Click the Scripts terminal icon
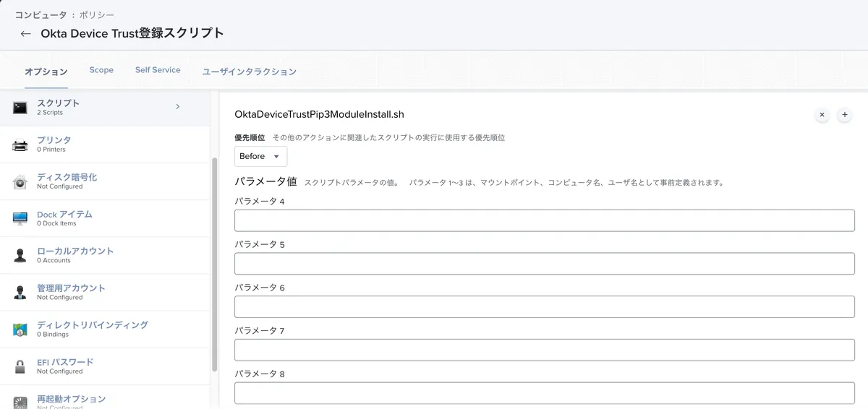Viewport: 868px width, 409px height. pos(20,108)
